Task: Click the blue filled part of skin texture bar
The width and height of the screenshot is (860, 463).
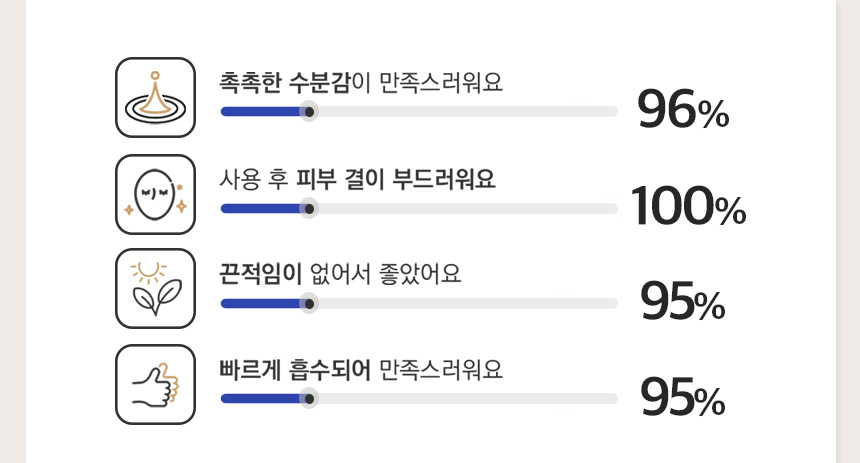Action: pos(261,209)
